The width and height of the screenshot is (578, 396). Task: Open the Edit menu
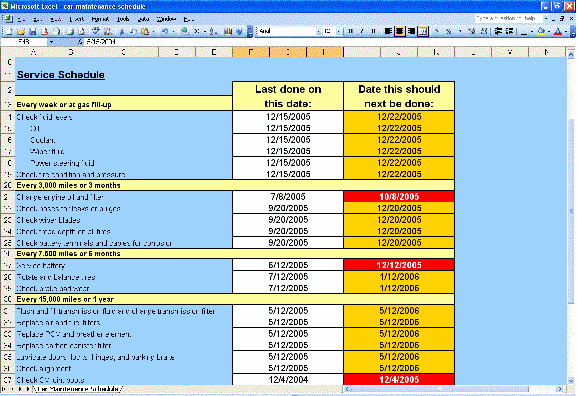click(38, 19)
